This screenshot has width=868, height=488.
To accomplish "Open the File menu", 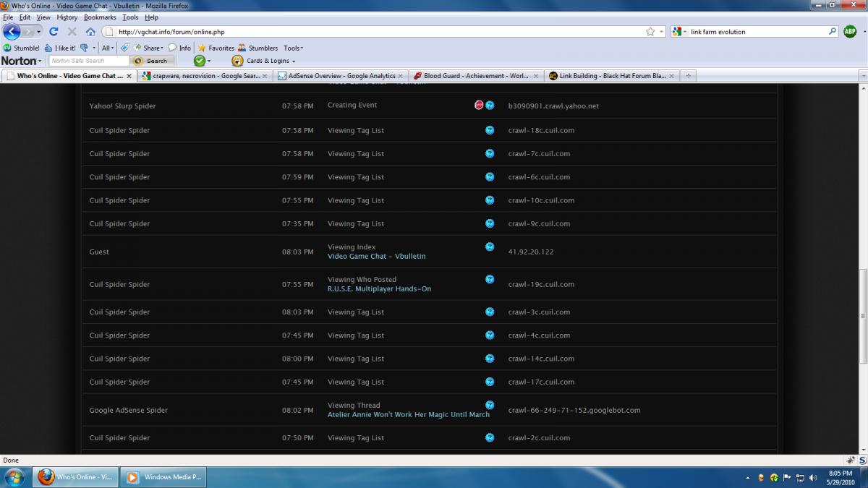I will (8, 17).
